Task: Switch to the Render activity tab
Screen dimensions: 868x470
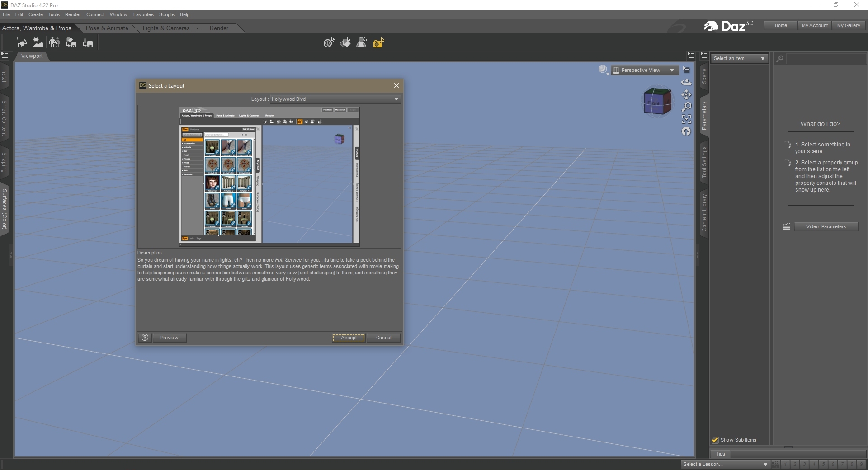Action: [219, 28]
